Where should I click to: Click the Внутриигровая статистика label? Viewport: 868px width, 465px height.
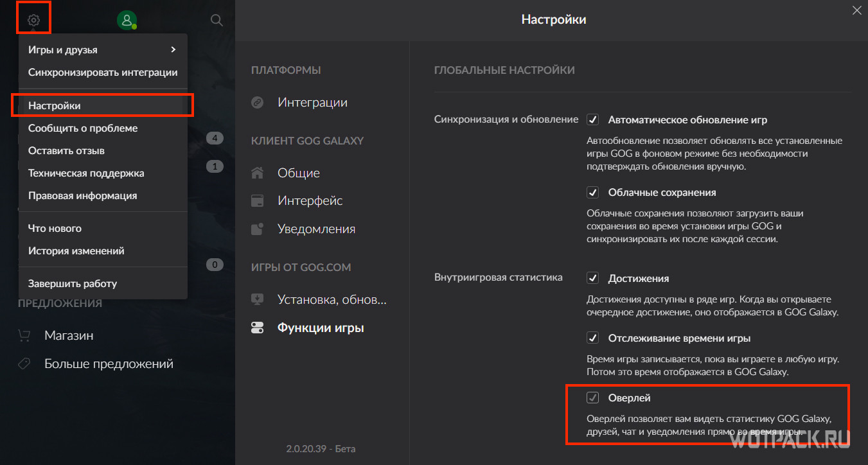click(499, 277)
